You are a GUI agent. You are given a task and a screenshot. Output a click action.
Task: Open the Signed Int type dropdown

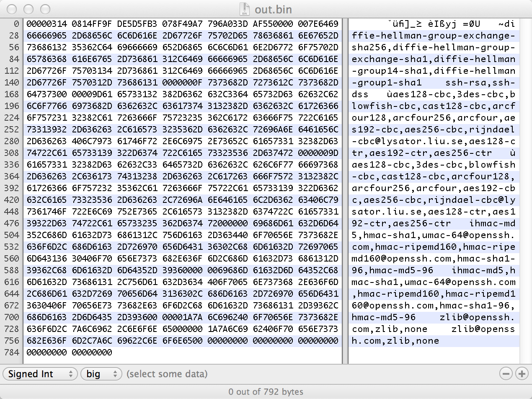[x=40, y=374]
